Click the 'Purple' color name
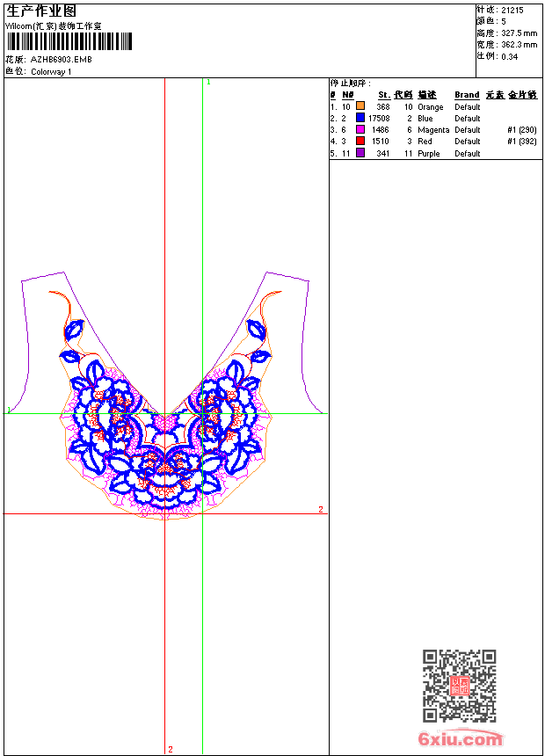Image resolution: width=545 pixels, height=756 pixels. point(429,154)
